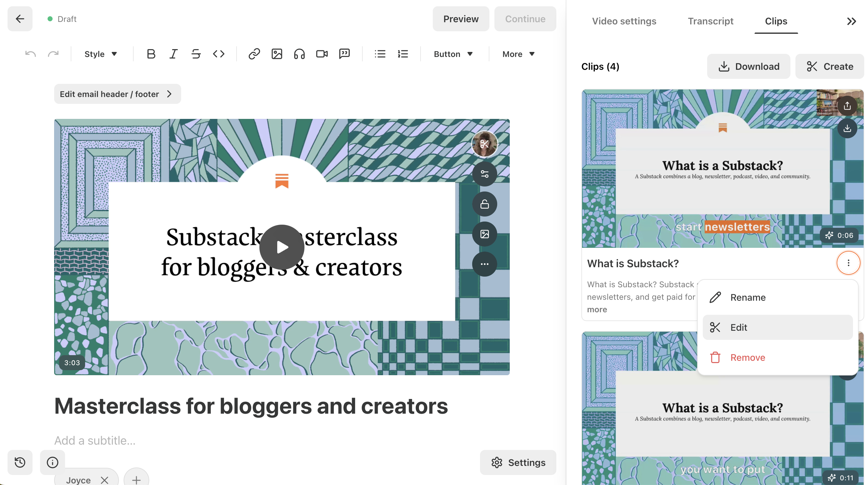Screen dimensions: 868x485
Task: Insert a link
Action: [254, 54]
